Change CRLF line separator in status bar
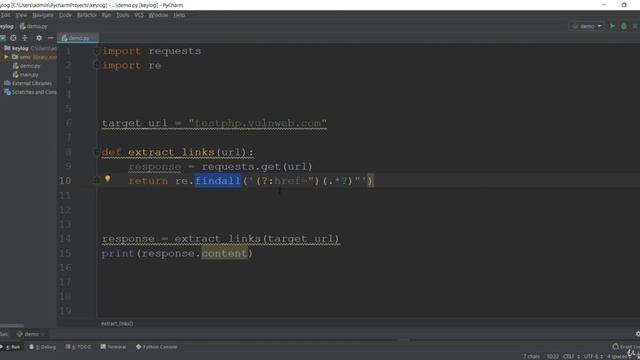The width and height of the screenshot is (640, 360). [571, 356]
